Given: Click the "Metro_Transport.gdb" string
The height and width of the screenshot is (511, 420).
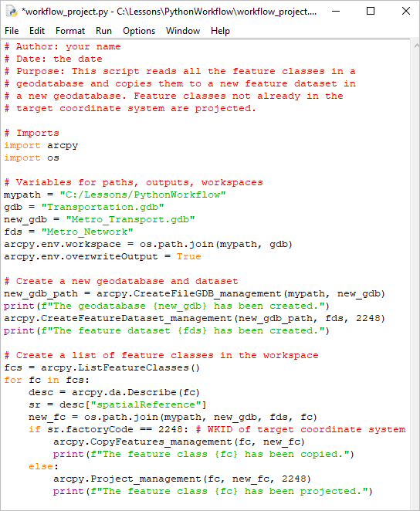Looking at the screenshot, I should coord(130,220).
